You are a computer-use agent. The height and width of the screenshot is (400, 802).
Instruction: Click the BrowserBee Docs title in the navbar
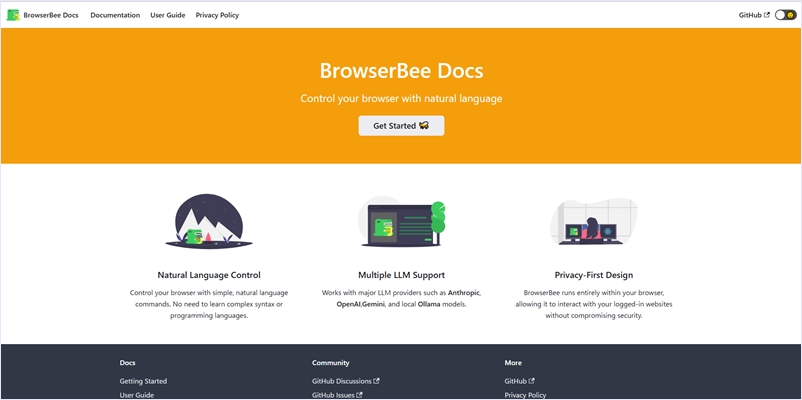(51, 15)
